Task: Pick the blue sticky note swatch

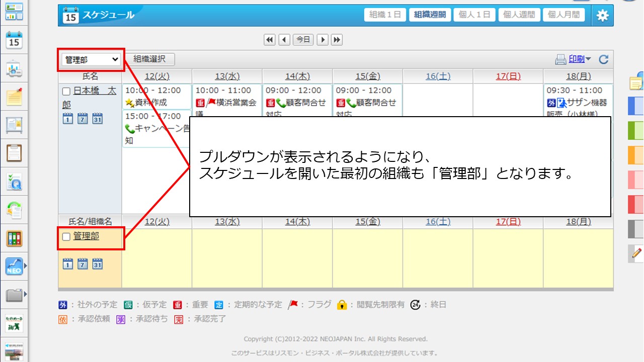Action: [x=636, y=106]
